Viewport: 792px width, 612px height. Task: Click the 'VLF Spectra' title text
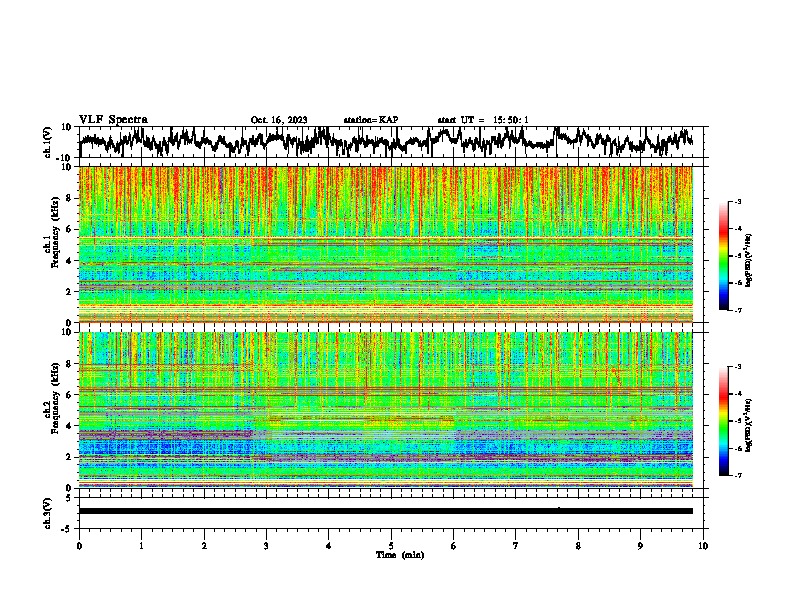point(113,120)
